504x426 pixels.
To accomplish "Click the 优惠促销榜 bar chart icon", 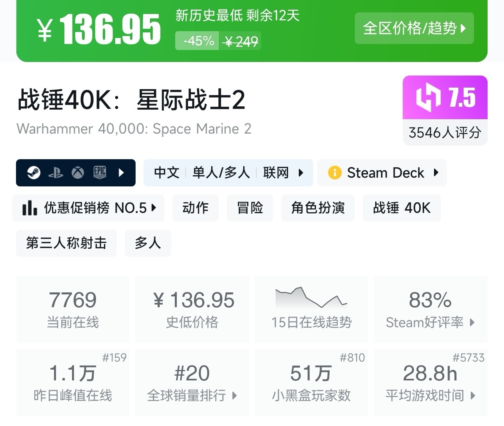I will [30, 208].
